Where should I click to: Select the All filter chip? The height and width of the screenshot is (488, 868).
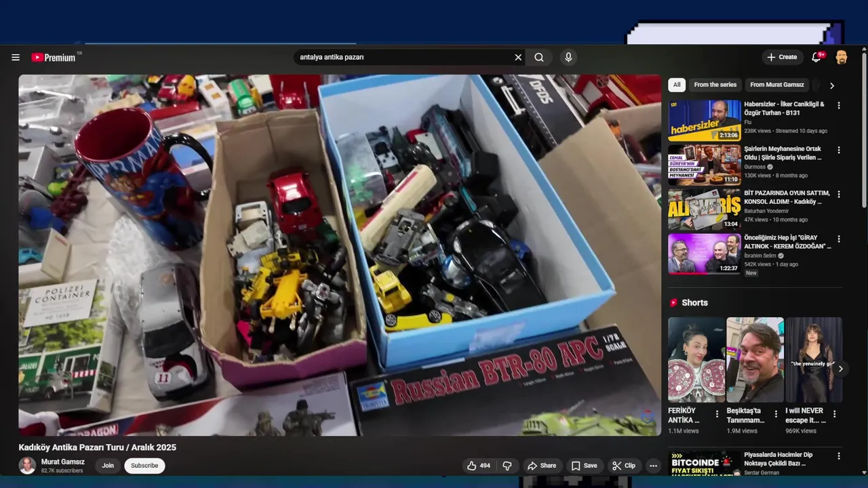pyautogui.click(x=676, y=85)
